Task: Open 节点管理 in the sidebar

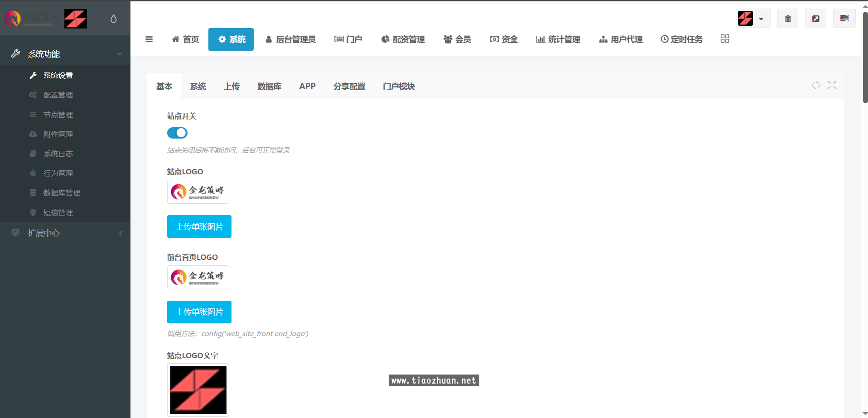Action: [58, 115]
